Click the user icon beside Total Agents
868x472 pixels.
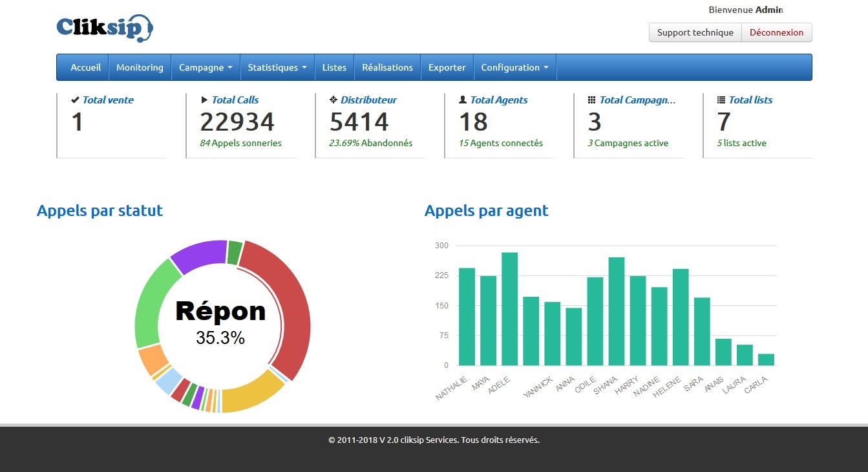(x=463, y=100)
